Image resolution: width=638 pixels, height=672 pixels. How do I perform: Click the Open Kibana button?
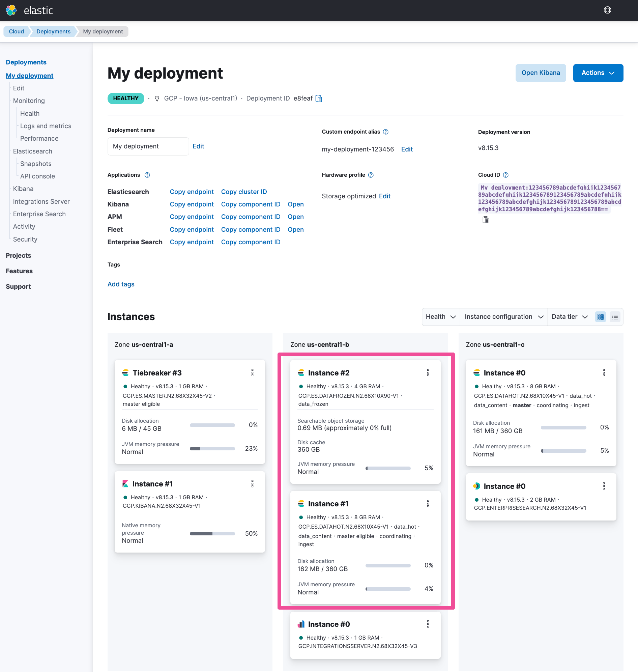tap(541, 73)
